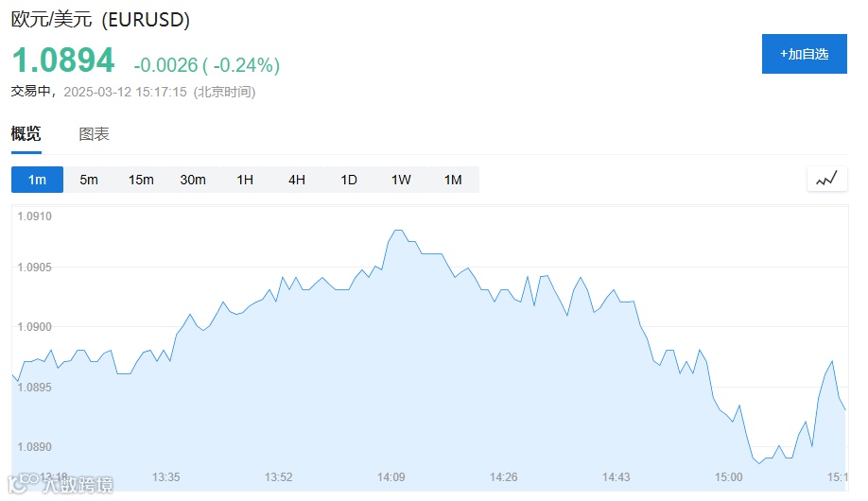This screenshot has width=868, height=501.
Task: Choose the 1H interval
Action: coord(245,180)
